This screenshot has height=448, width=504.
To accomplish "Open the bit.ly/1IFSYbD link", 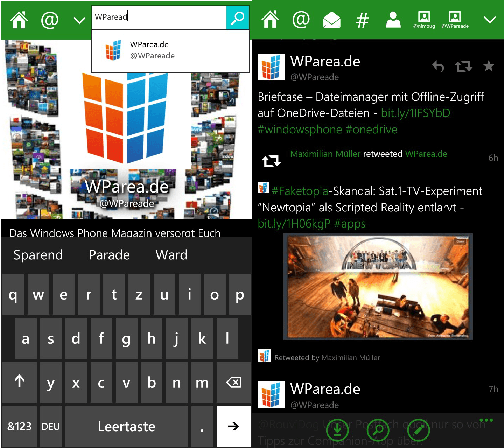I will tap(415, 113).
